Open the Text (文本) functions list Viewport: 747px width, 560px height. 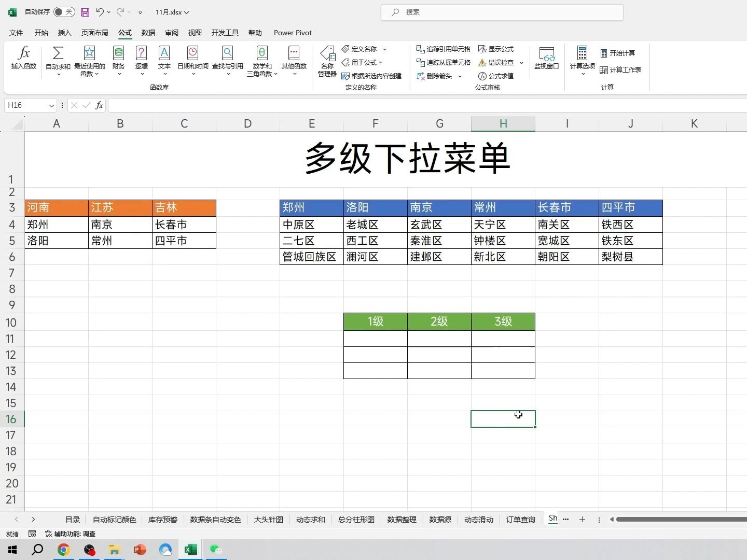164,61
